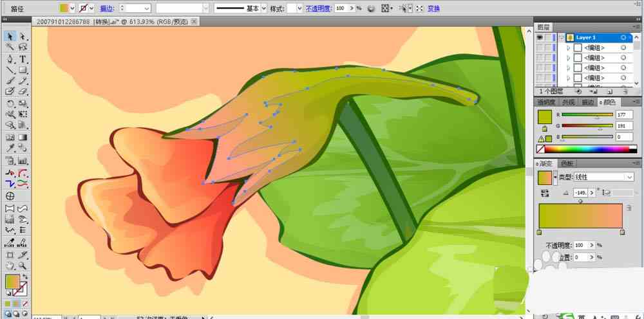Pick the Eraser tool
The image size is (644, 319).
point(23,91)
